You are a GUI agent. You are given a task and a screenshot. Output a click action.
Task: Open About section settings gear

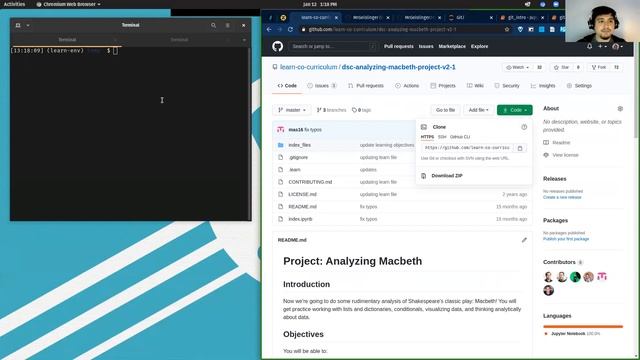pos(620,109)
